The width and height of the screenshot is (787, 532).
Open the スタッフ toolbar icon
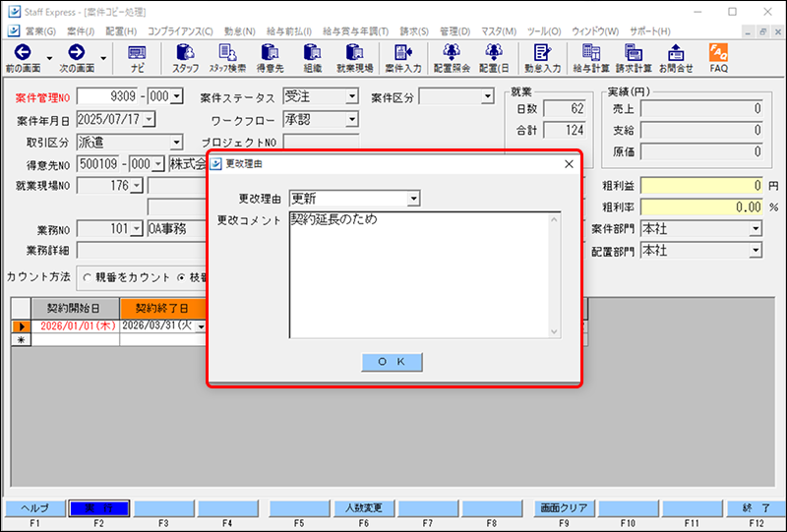[186, 52]
